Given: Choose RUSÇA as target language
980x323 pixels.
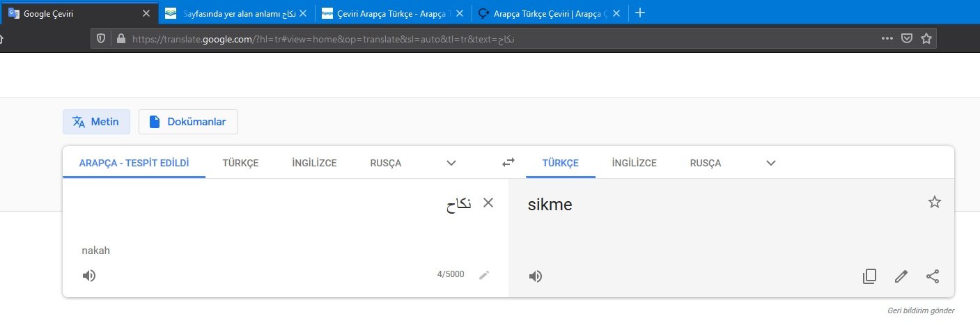Looking at the screenshot, I should pyautogui.click(x=706, y=163).
